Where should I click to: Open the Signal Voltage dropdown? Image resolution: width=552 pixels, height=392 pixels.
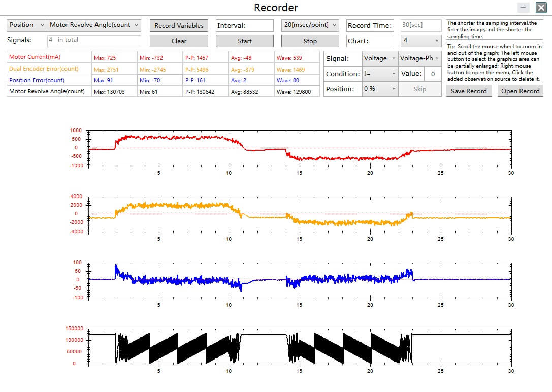click(379, 58)
